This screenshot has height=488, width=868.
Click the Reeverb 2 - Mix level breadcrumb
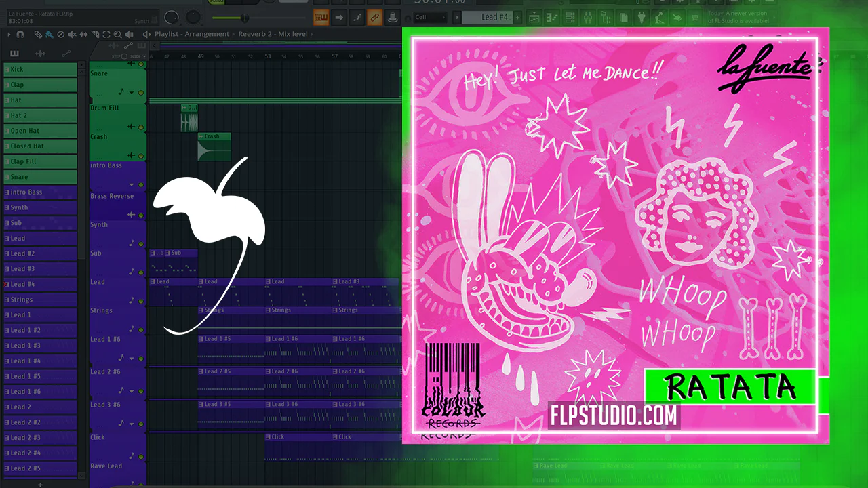tap(273, 34)
